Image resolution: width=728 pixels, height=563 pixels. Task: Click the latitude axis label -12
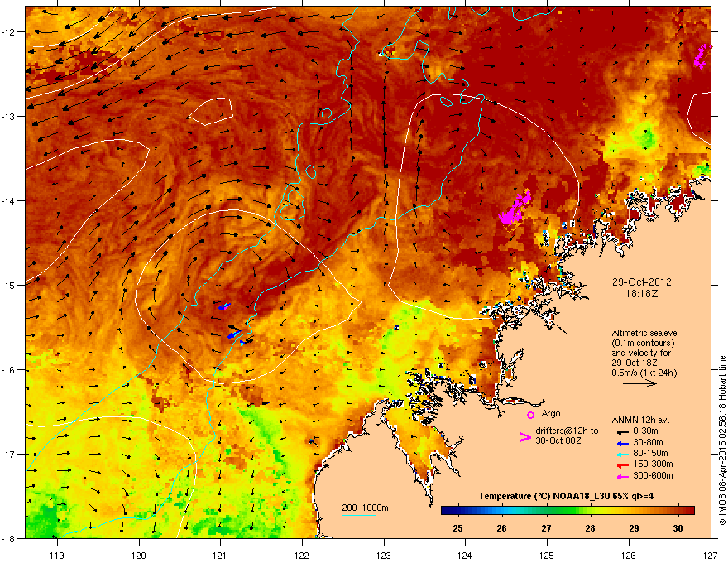coord(9,31)
